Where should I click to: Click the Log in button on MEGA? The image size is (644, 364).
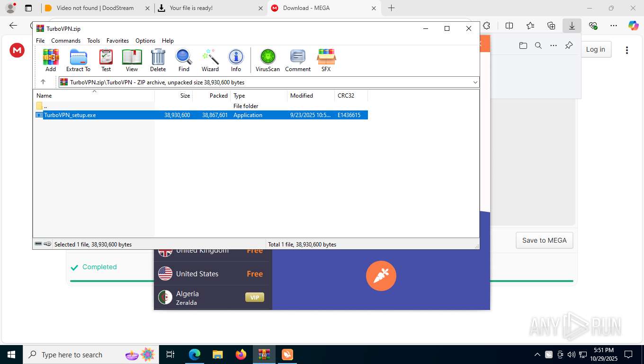coord(596,49)
